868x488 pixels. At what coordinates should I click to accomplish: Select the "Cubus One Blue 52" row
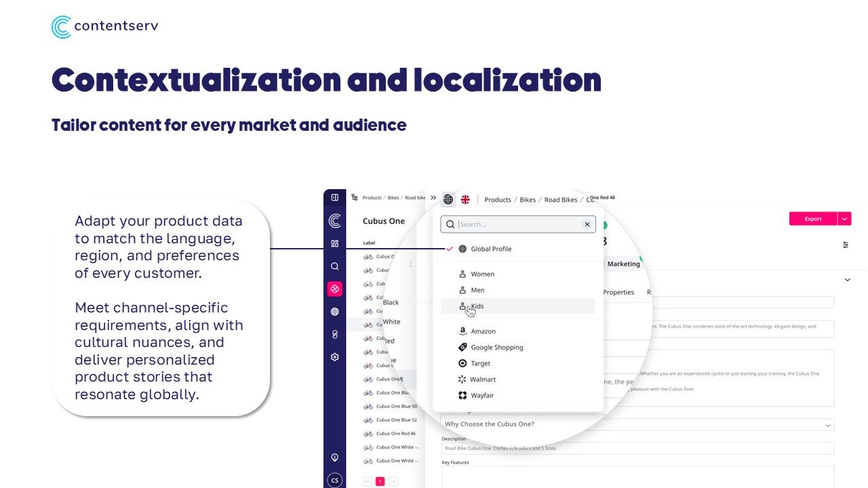(389, 420)
